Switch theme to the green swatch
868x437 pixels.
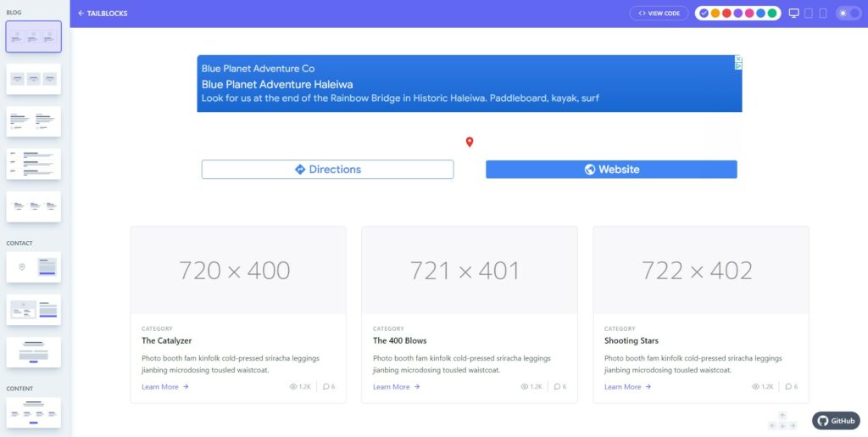coord(771,14)
